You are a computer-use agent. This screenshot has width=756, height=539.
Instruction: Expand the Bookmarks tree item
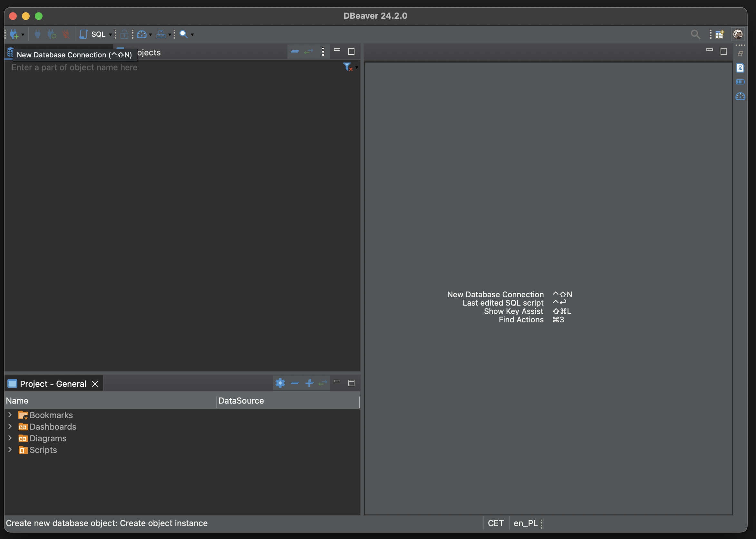(x=9, y=415)
